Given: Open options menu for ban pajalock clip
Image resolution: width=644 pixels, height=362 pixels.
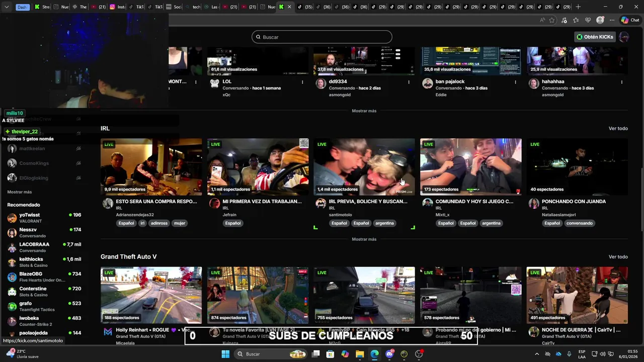Looking at the screenshot, I should 515,82.
